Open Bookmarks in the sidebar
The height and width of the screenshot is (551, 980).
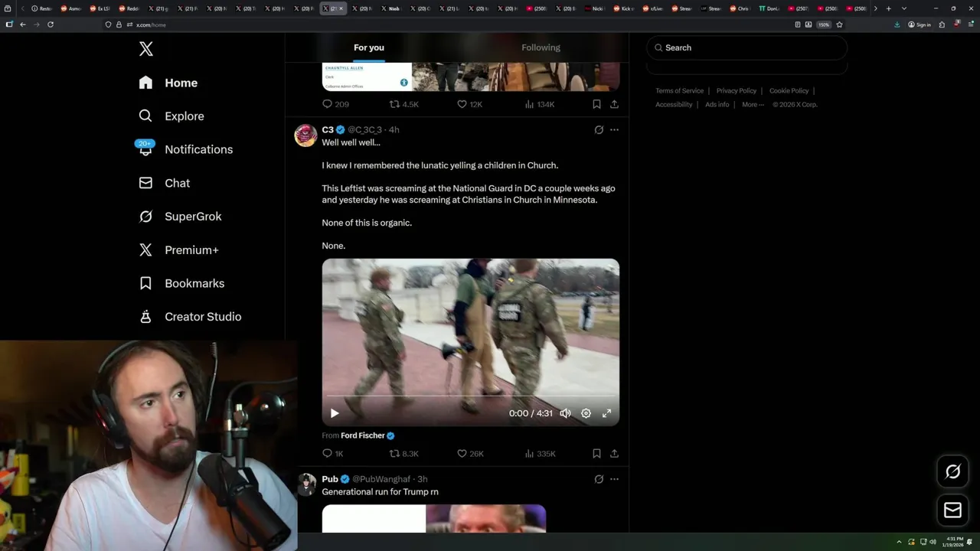pos(181,283)
